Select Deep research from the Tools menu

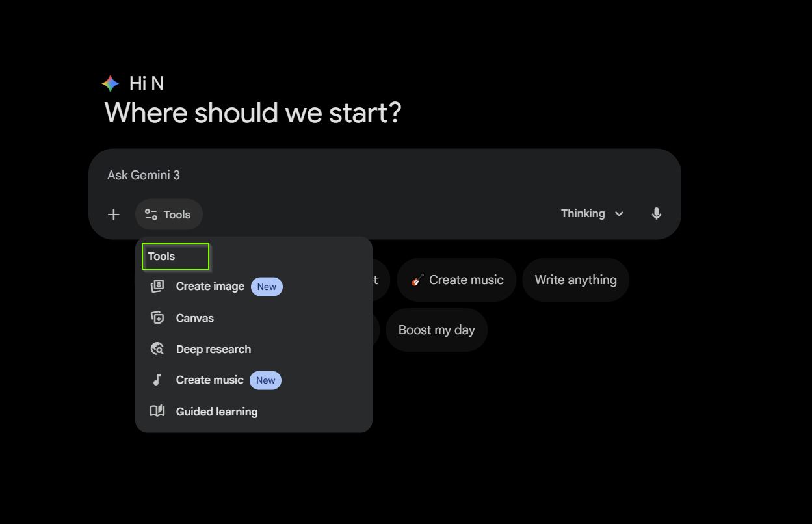coord(213,349)
